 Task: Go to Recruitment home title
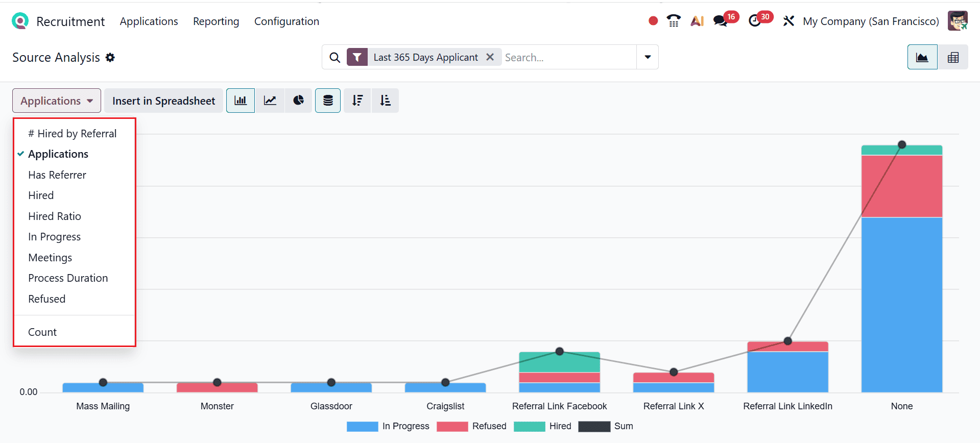70,21
